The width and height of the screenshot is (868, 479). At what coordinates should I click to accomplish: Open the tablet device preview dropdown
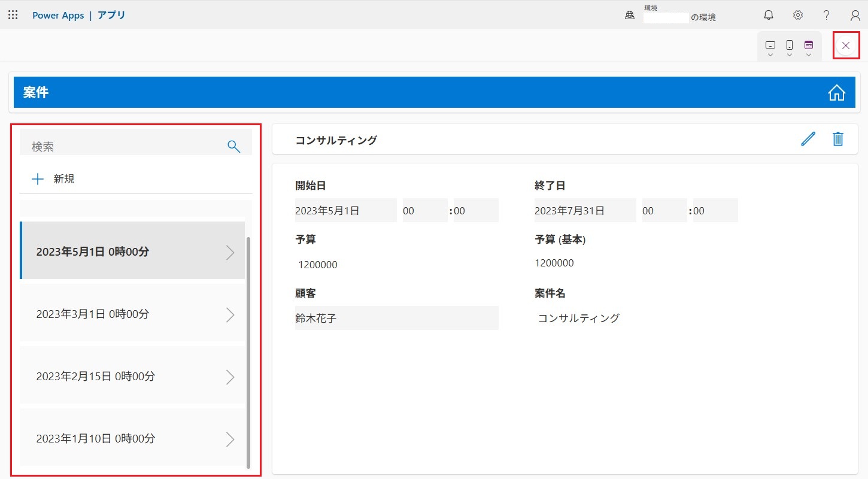point(770,47)
